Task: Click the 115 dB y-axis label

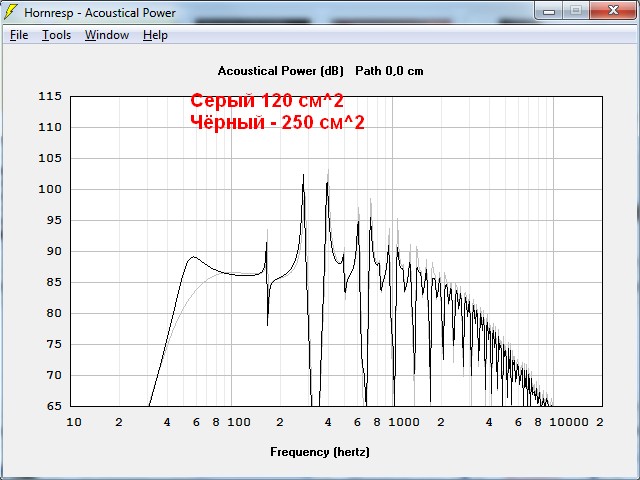Action: (x=50, y=96)
